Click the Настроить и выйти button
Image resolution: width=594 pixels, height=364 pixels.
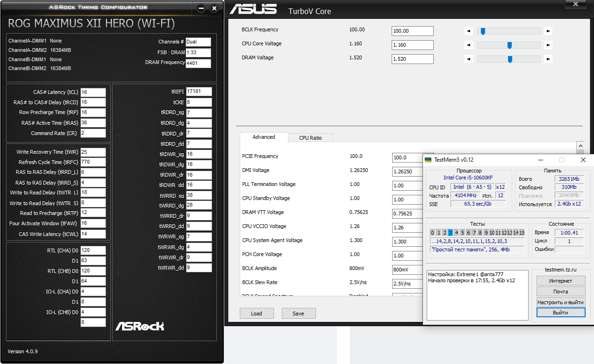coord(561,302)
